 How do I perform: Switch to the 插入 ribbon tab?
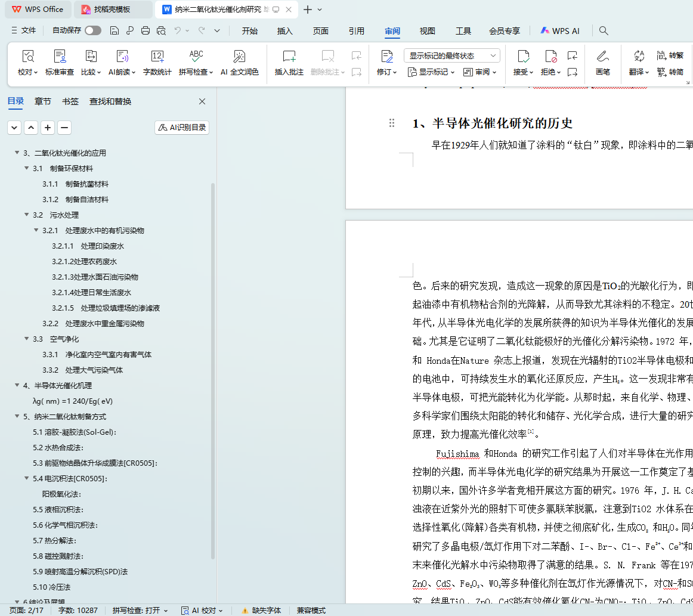(285, 31)
